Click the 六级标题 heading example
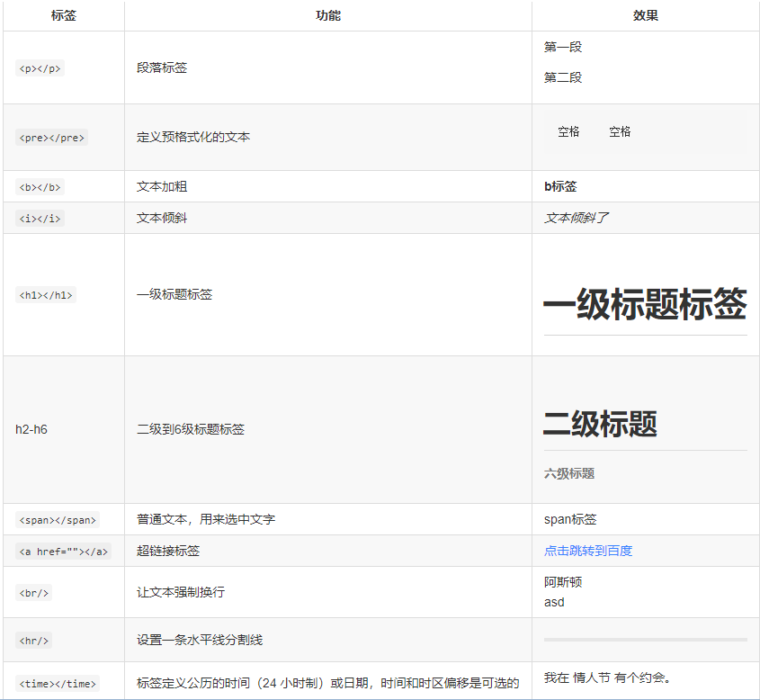Image resolution: width=760 pixels, height=700 pixels. tap(569, 473)
